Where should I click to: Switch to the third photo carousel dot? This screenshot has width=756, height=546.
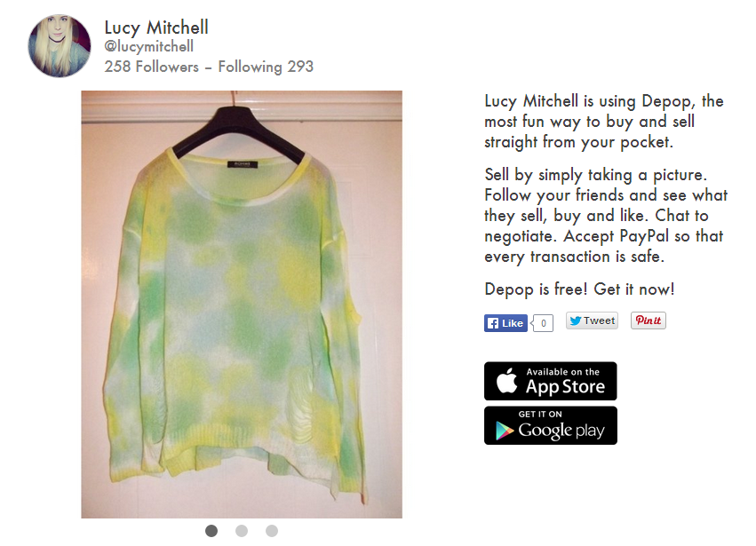272,531
